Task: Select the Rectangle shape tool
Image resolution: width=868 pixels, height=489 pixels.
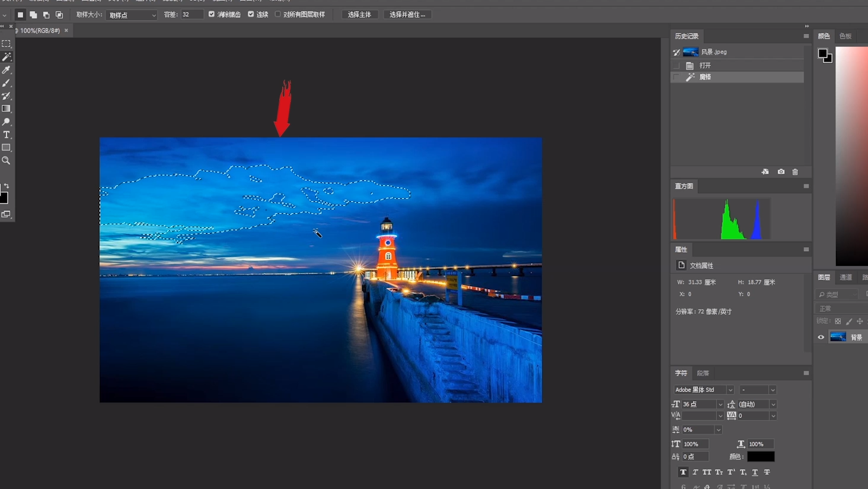Action: click(7, 148)
